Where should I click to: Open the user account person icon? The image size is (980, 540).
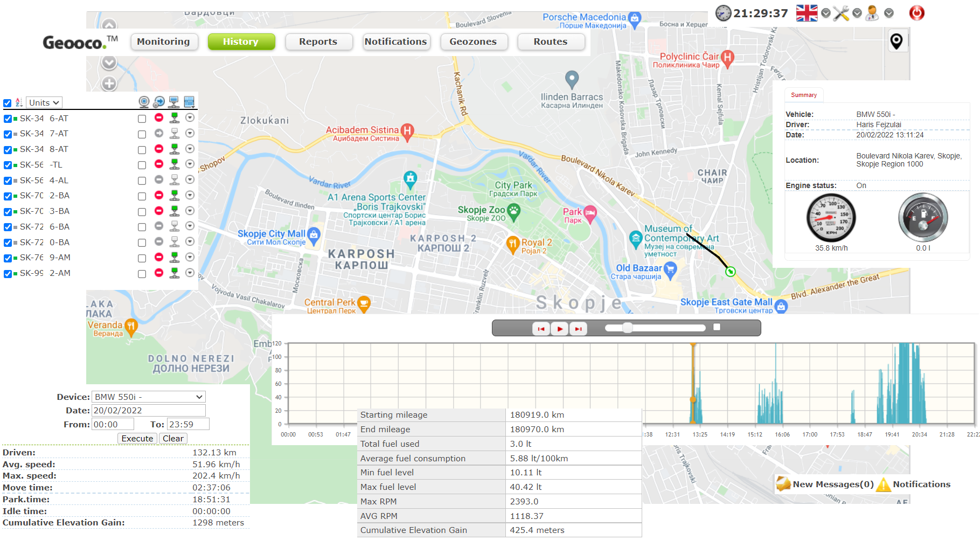[x=871, y=13]
